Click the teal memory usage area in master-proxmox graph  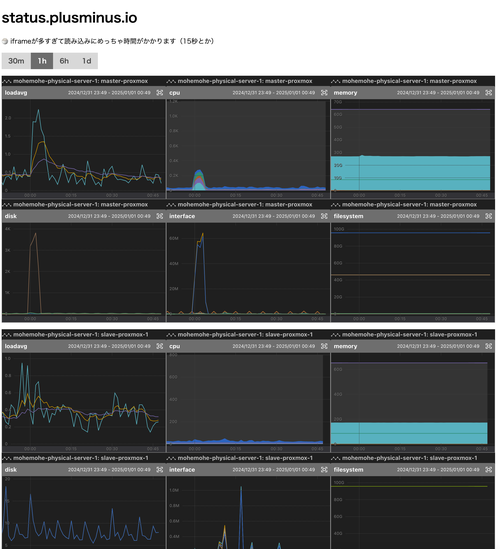pyautogui.click(x=410, y=173)
